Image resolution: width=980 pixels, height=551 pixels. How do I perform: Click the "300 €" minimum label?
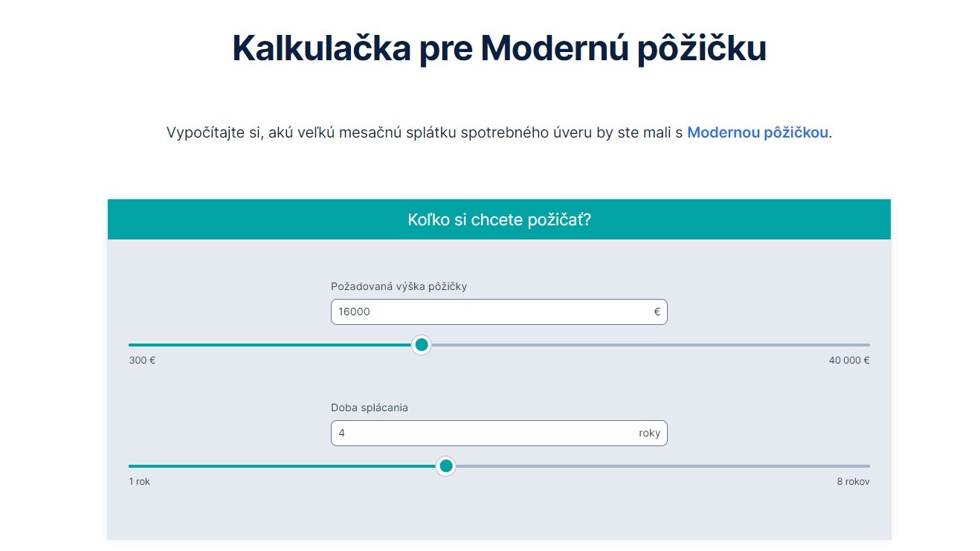(141, 360)
